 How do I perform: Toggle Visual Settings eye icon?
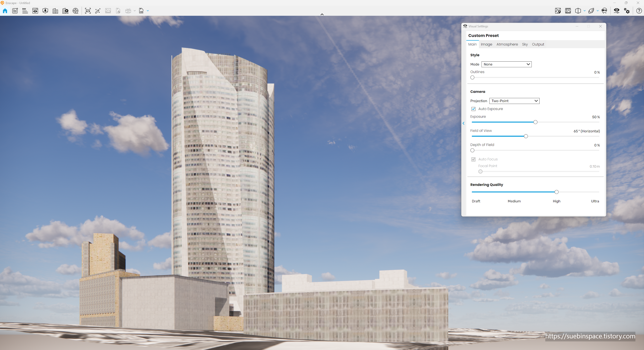click(617, 11)
